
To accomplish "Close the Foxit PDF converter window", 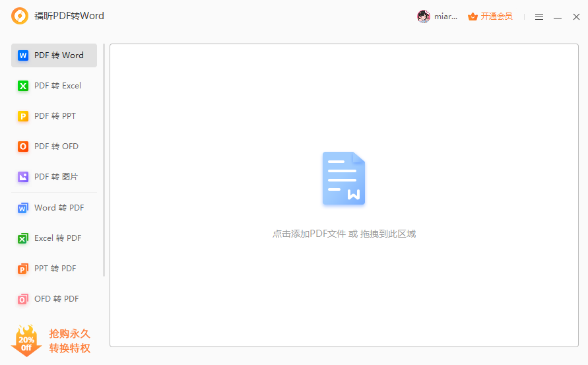I will pos(576,17).
